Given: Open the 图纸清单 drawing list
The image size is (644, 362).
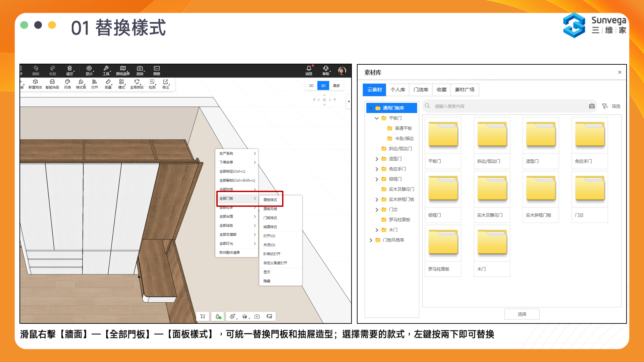Looking at the screenshot, I should coord(123,68).
